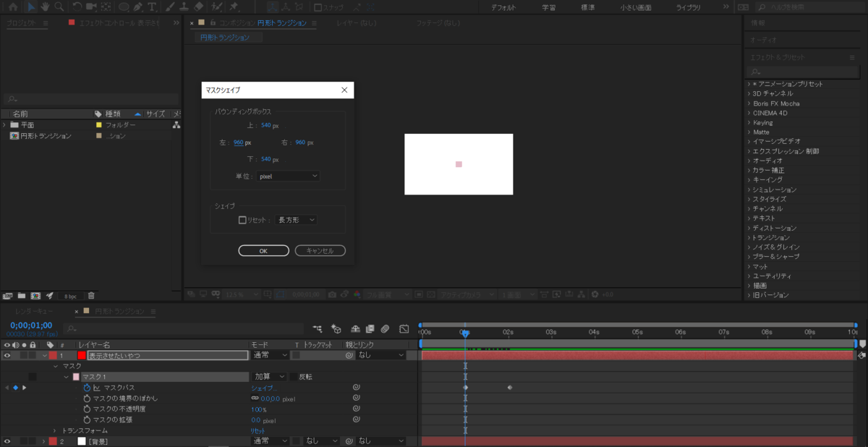Click the シェイプ... link for マスクパス
Screen dimensions: 868x447
264,388
